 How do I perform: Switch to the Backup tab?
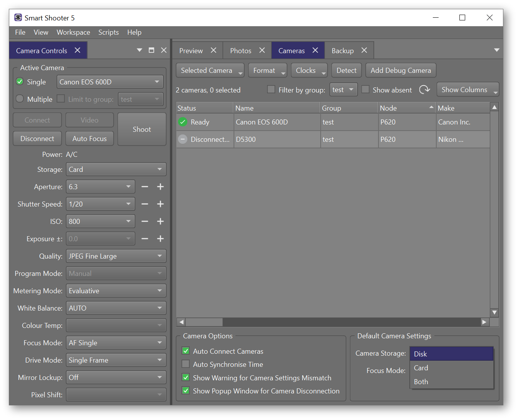pos(342,50)
